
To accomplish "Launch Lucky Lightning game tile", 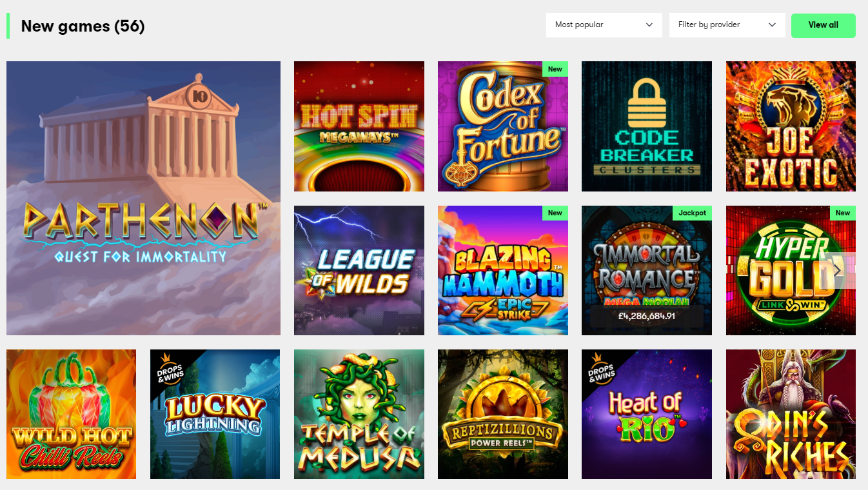I will [x=215, y=414].
